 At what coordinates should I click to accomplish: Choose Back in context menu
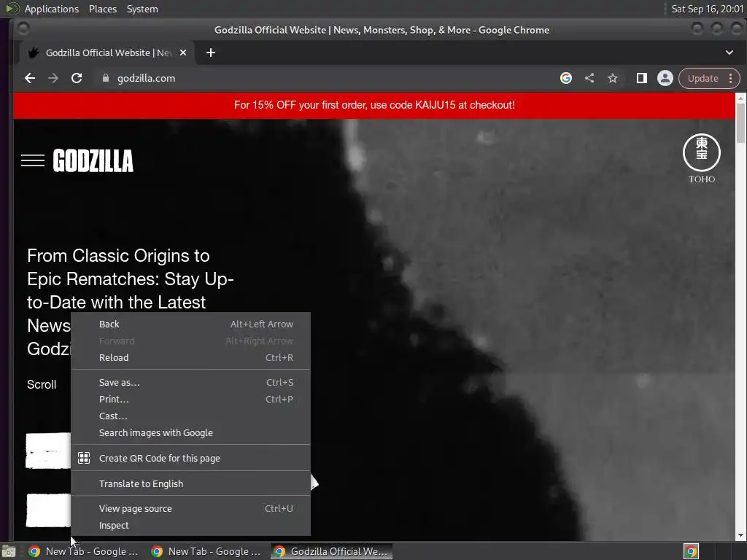pyautogui.click(x=190, y=324)
